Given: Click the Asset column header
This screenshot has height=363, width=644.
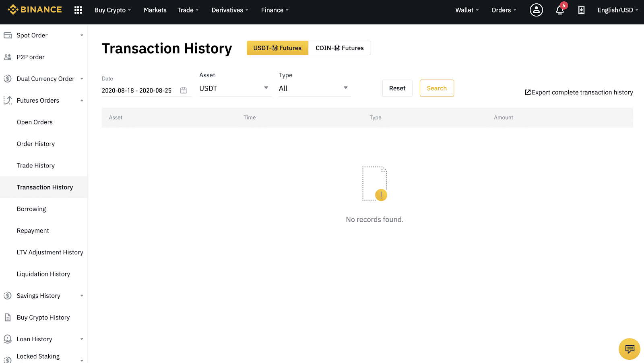Looking at the screenshot, I should pyautogui.click(x=116, y=118).
